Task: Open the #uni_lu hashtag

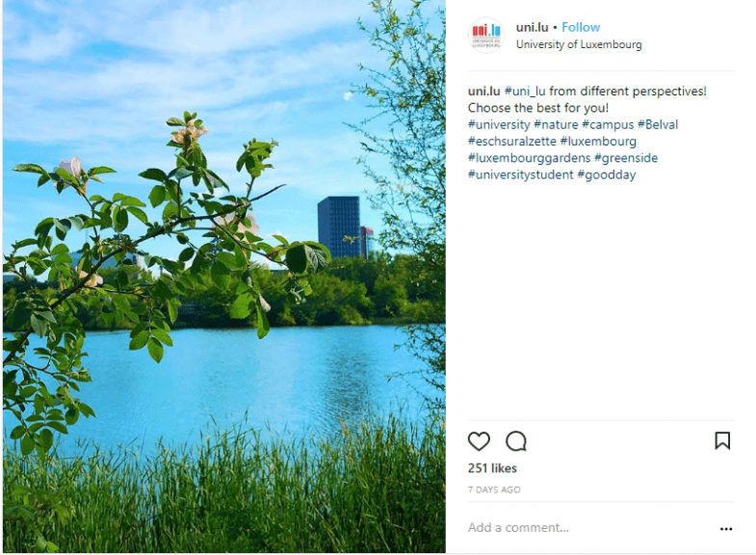Action: [x=525, y=92]
